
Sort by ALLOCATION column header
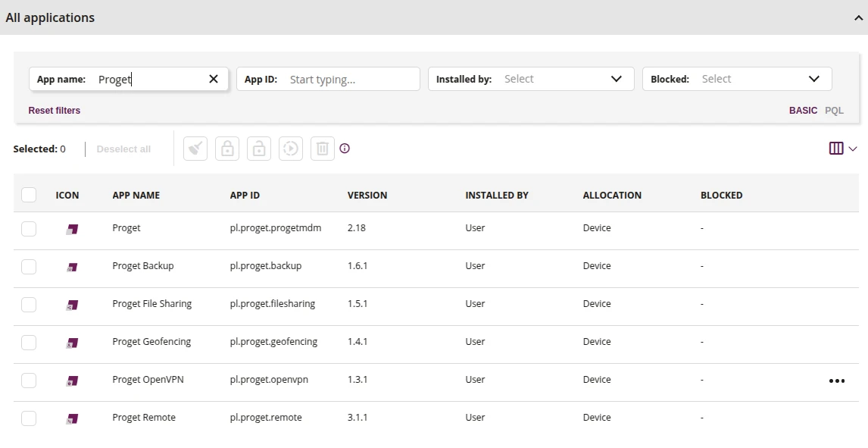coord(612,195)
